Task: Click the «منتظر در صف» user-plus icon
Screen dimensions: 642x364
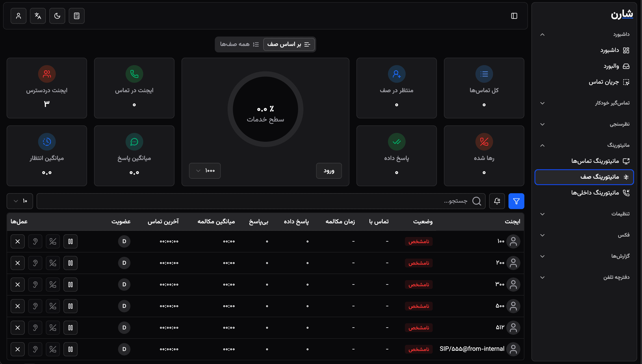Action: click(x=397, y=74)
